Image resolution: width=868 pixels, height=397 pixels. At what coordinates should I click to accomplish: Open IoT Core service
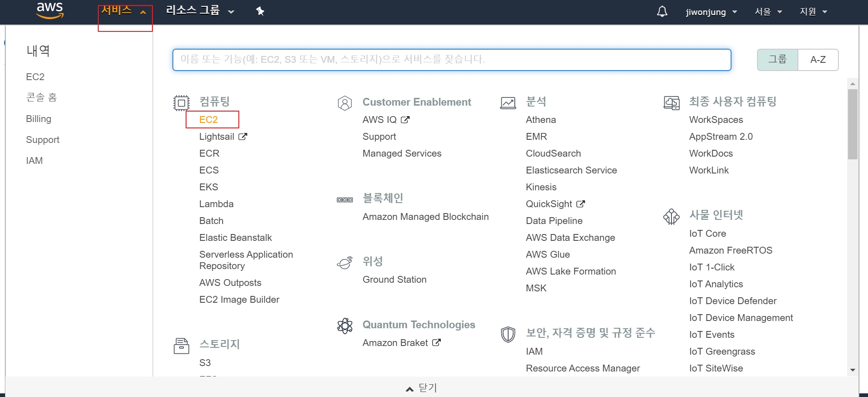tap(707, 234)
